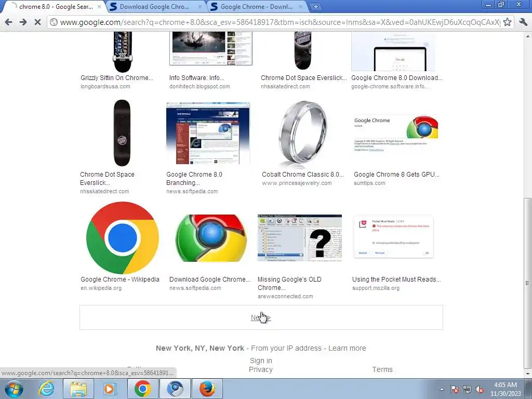Click areweconnected.com source text
The width and height of the screenshot is (532, 399).
point(285,296)
